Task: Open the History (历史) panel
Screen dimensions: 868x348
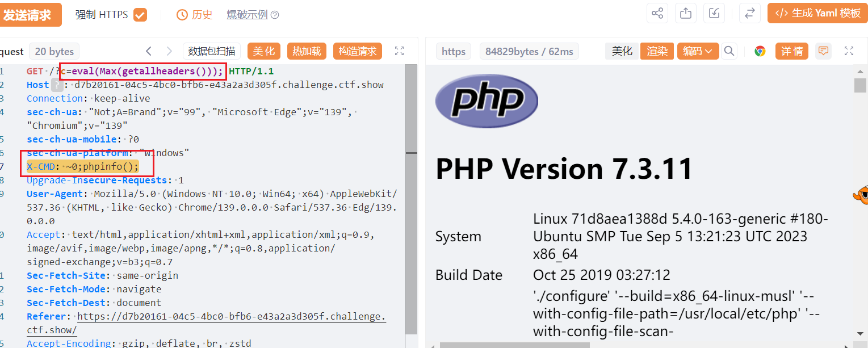Action: pyautogui.click(x=195, y=15)
